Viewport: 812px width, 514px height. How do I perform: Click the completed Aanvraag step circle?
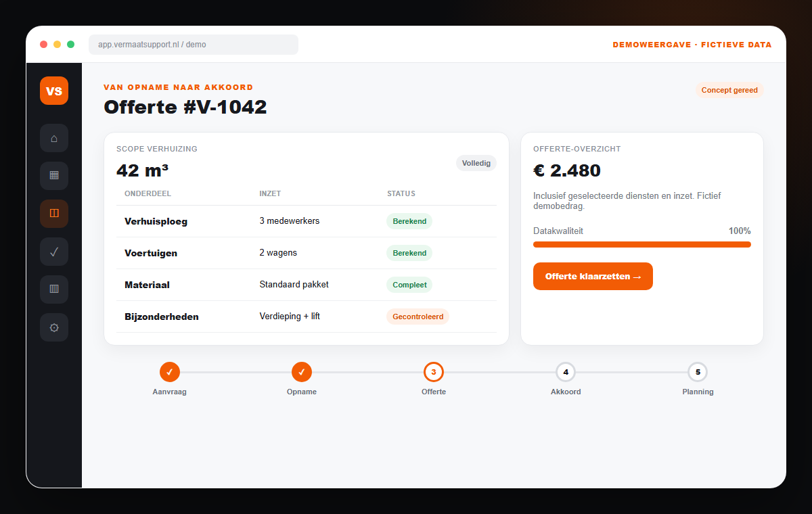[x=170, y=372]
